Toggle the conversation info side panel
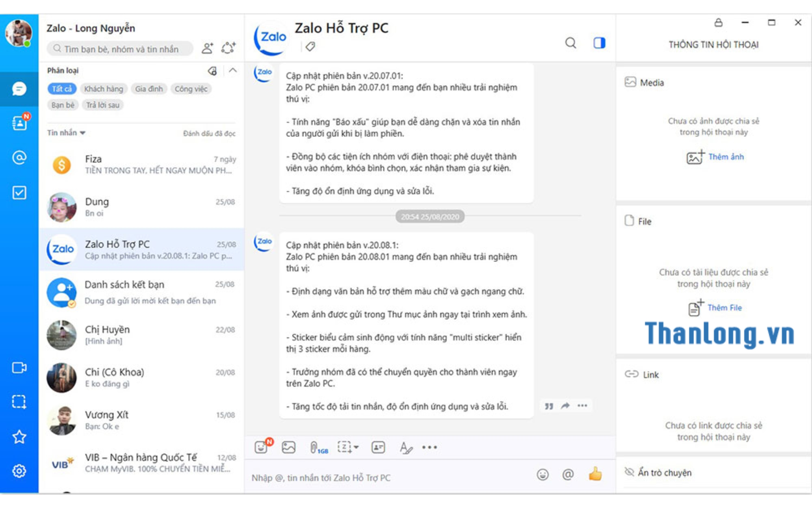812x508 pixels. (599, 43)
